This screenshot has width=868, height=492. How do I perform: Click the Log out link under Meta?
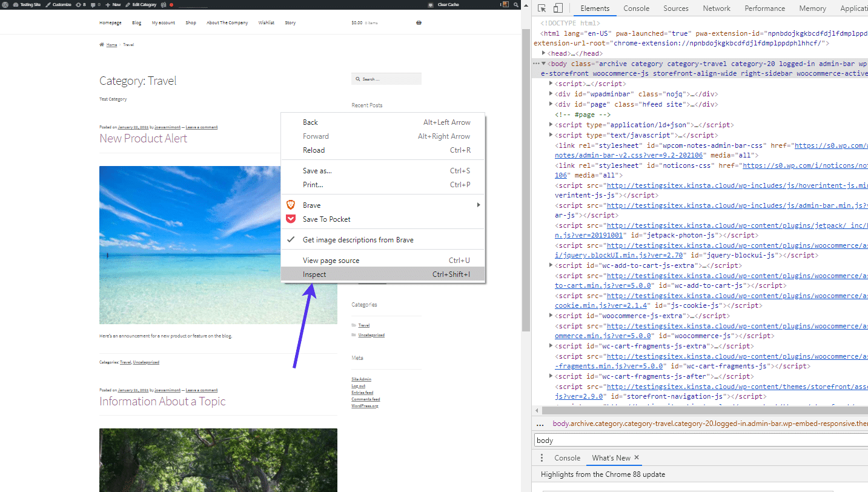tap(358, 385)
